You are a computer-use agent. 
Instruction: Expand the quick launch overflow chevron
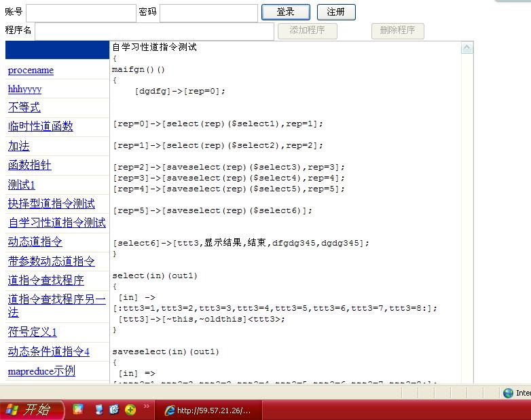(x=146, y=406)
